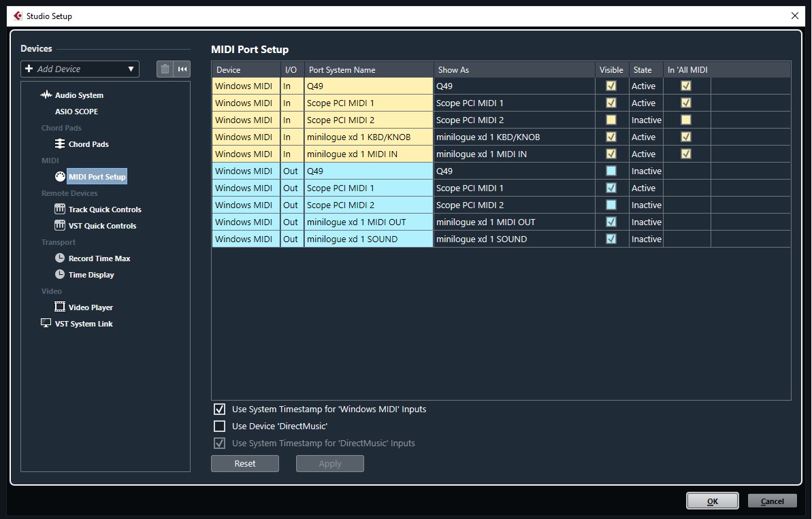The image size is (812, 519).
Task: Open Video Player settings
Action: click(91, 307)
